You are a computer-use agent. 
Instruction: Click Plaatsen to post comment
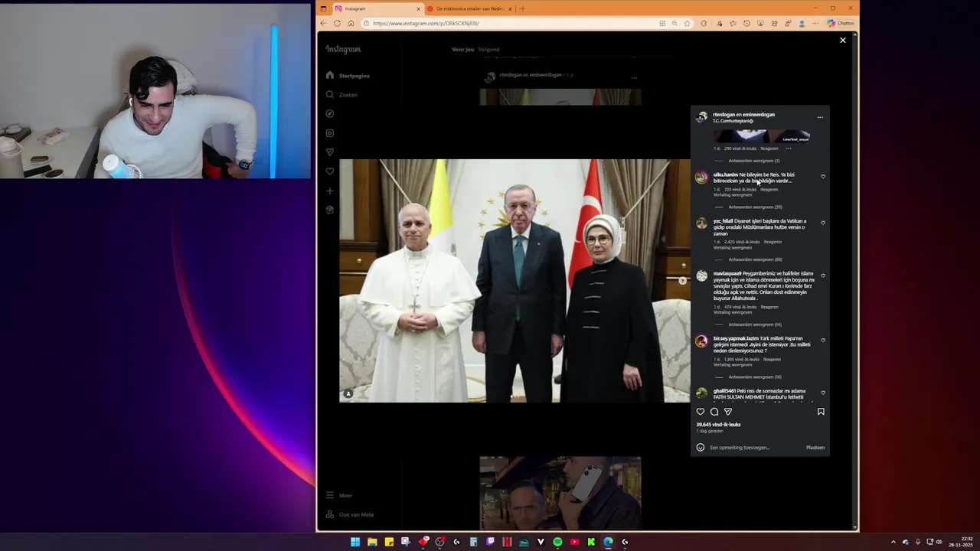pyautogui.click(x=815, y=448)
